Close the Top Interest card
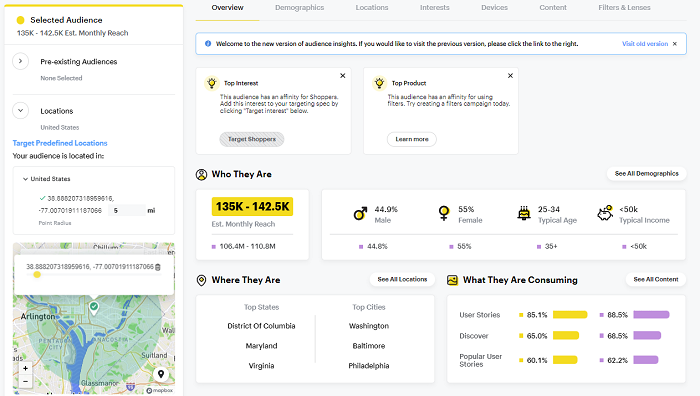 coord(343,75)
